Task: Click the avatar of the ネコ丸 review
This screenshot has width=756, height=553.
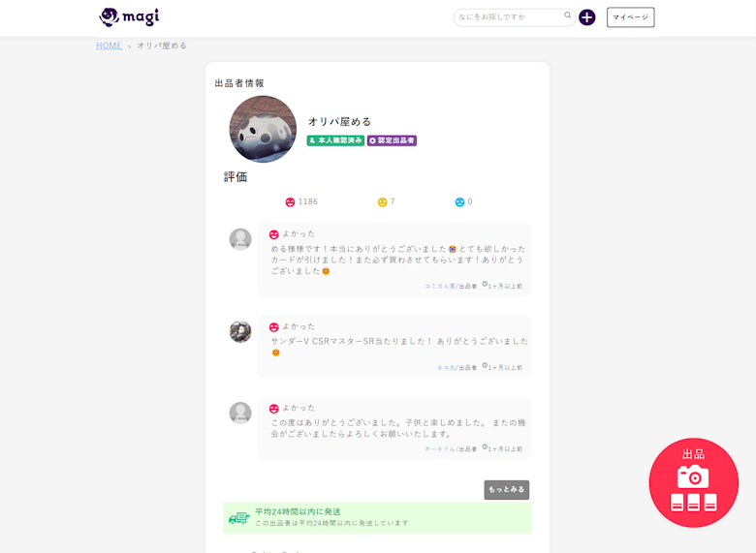Action: tap(240, 332)
